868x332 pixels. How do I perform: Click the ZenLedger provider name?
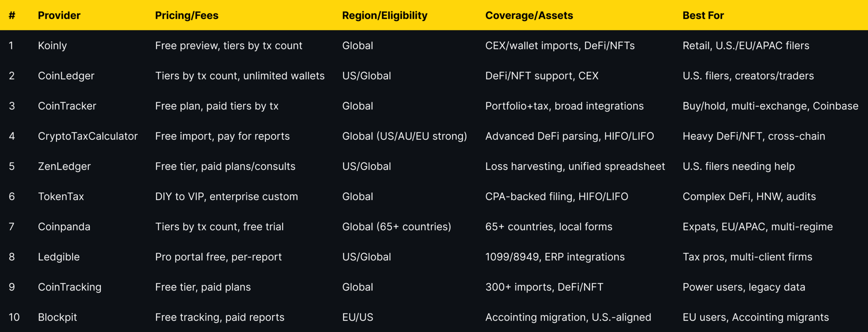coord(64,166)
